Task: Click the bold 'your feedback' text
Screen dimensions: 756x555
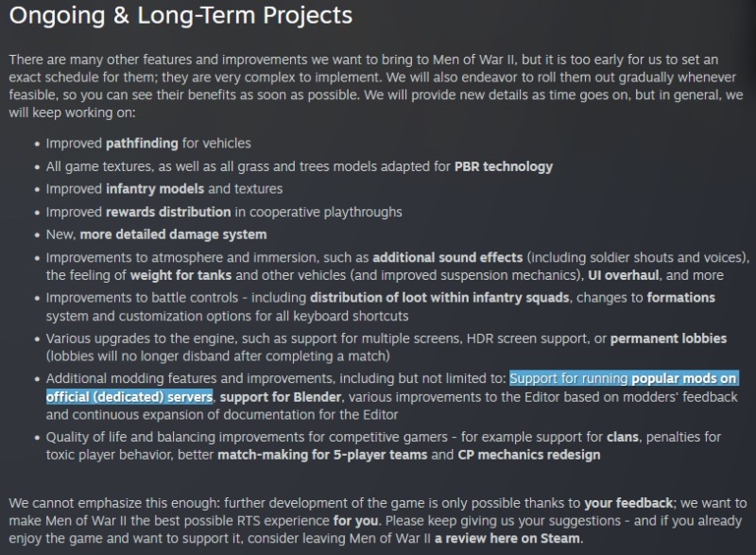Action: tap(628, 503)
